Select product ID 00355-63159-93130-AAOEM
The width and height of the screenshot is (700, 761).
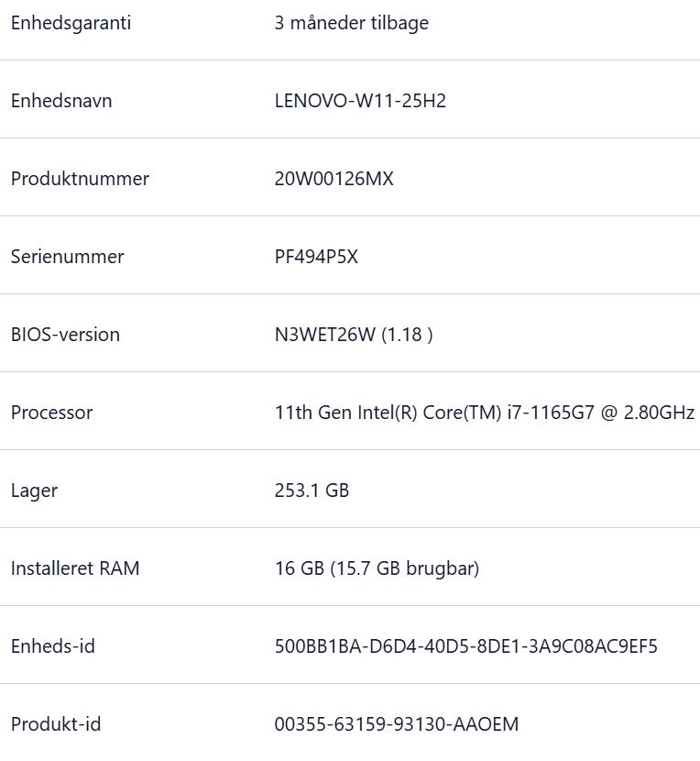(x=396, y=724)
